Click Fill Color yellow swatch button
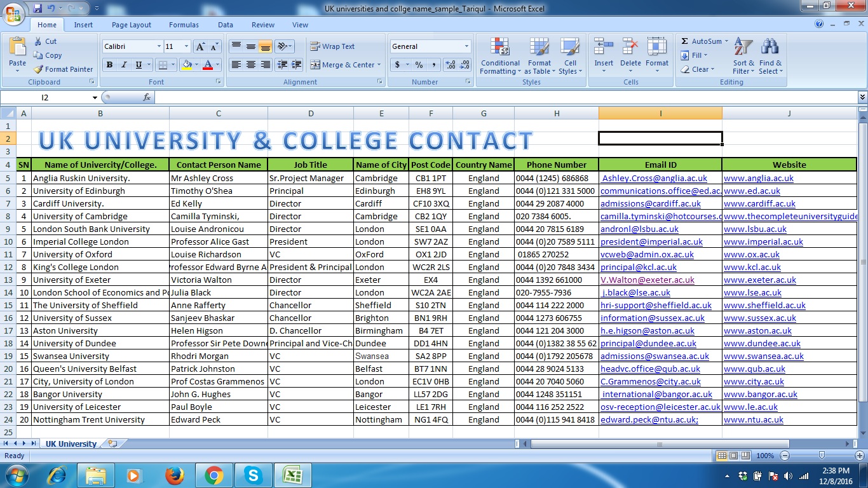Viewport: 868px width, 488px height. point(187,65)
